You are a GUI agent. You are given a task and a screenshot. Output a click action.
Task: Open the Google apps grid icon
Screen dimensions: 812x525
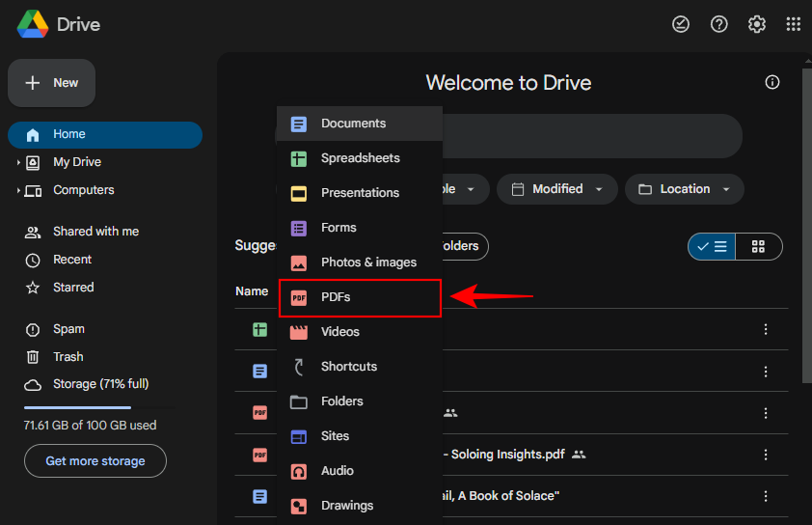point(794,24)
